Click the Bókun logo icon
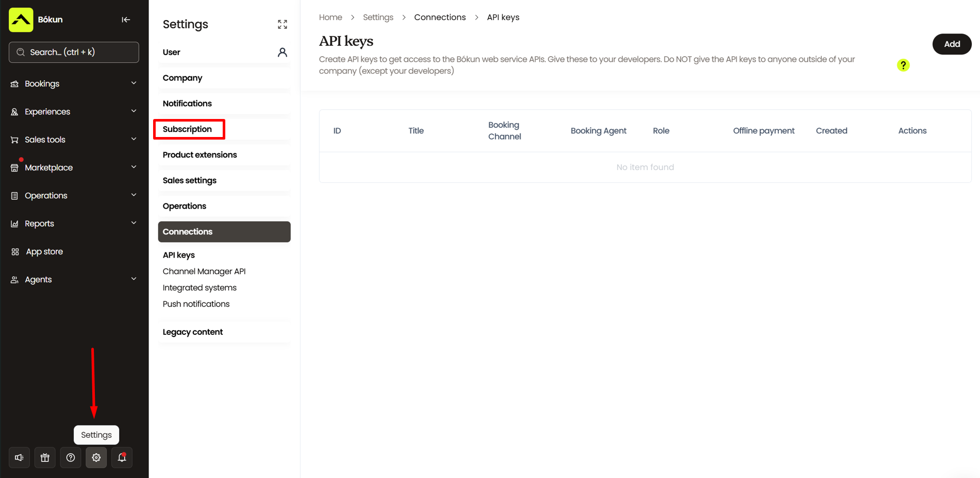Viewport: 980px width, 478px height. pos(21,20)
